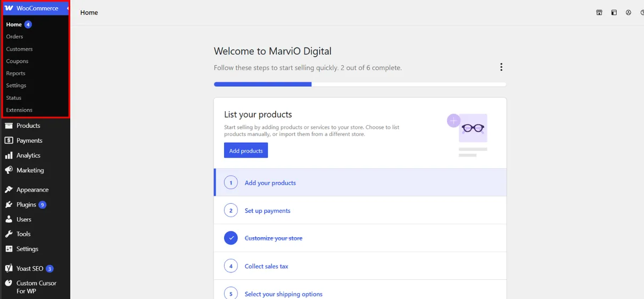Open Select your shipping options step
Screen dimensions: 644x299
(x=360, y=290)
